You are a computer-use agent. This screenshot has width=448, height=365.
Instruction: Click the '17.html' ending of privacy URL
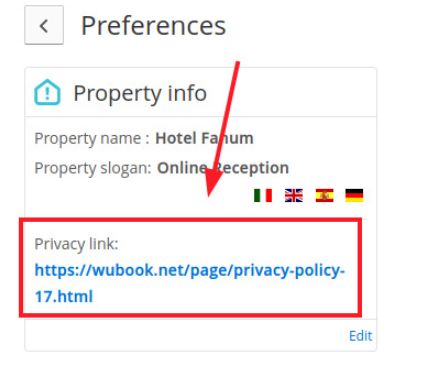point(64,296)
